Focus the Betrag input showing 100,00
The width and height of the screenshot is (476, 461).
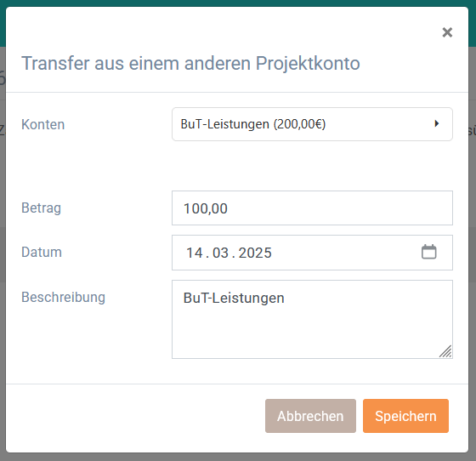(x=312, y=208)
